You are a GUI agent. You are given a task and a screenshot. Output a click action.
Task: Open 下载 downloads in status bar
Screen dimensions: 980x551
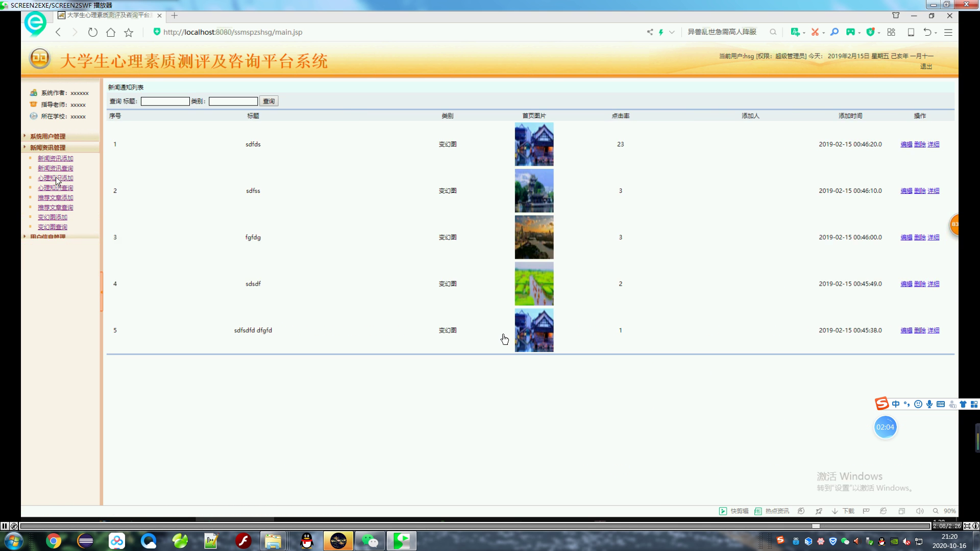[843, 511]
